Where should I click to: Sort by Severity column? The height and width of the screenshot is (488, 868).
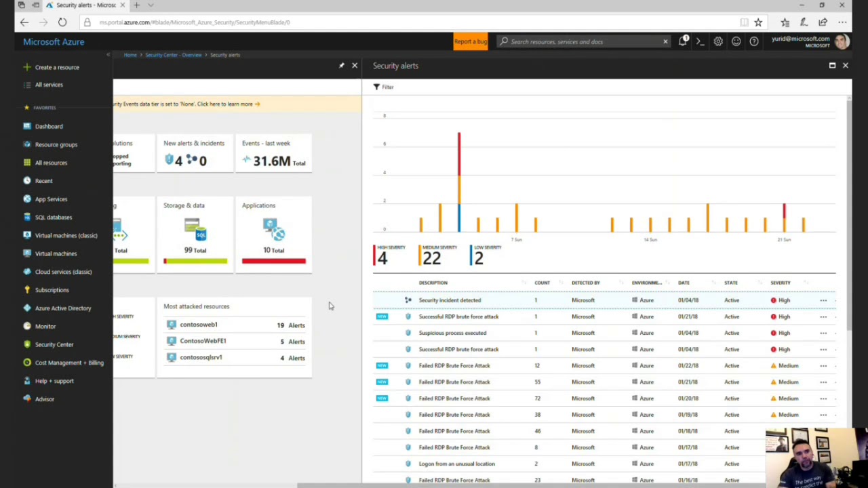780,283
